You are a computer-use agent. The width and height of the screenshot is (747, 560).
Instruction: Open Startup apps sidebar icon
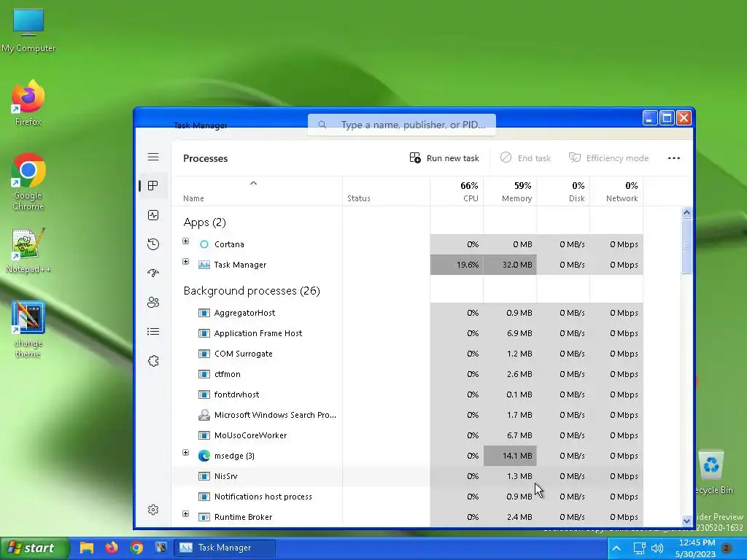(x=153, y=273)
